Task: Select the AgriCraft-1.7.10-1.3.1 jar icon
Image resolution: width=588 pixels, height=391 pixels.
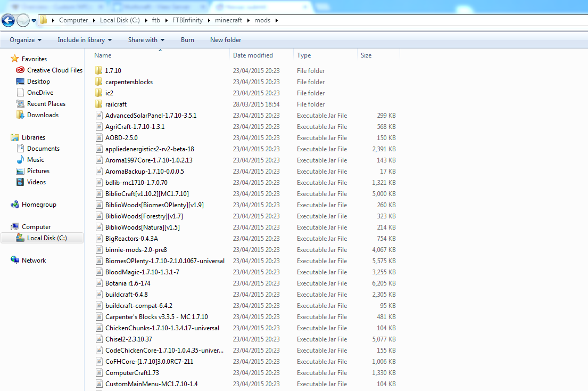Action: coord(99,126)
